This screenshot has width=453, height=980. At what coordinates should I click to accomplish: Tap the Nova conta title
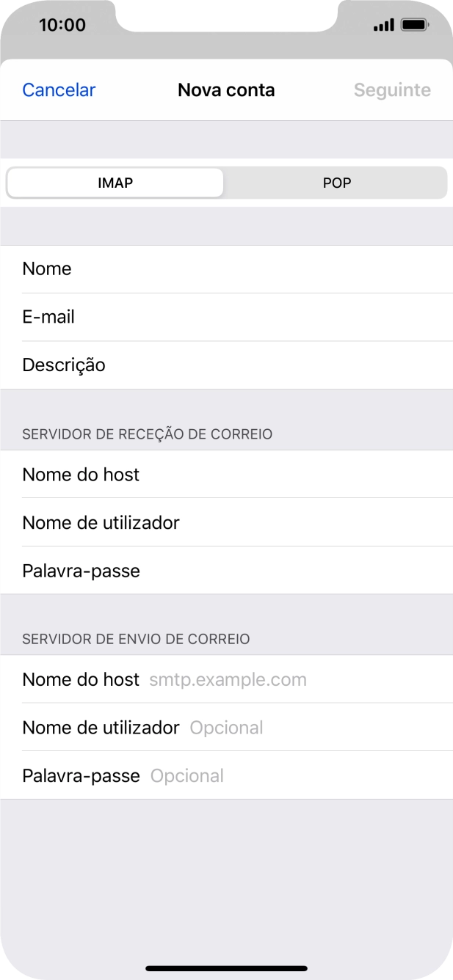(x=226, y=89)
